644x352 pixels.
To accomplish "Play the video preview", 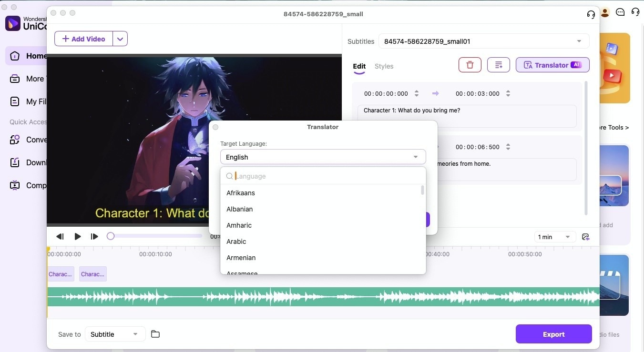I will (78, 236).
